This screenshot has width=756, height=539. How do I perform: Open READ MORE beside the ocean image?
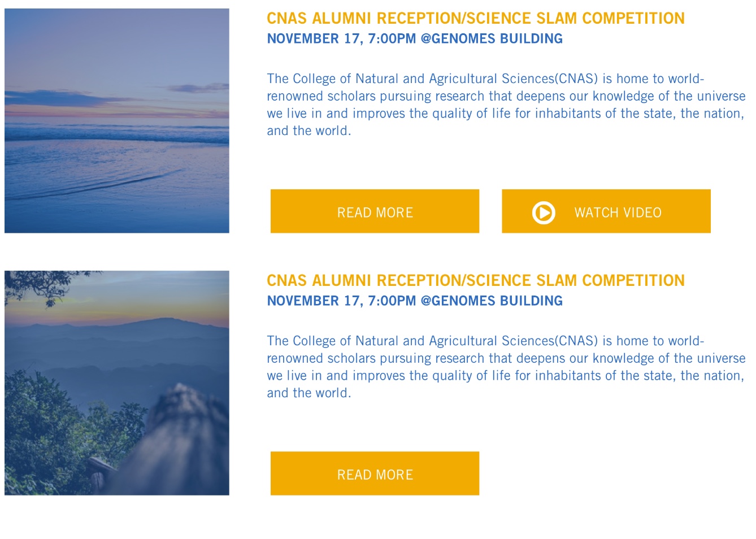tap(375, 212)
